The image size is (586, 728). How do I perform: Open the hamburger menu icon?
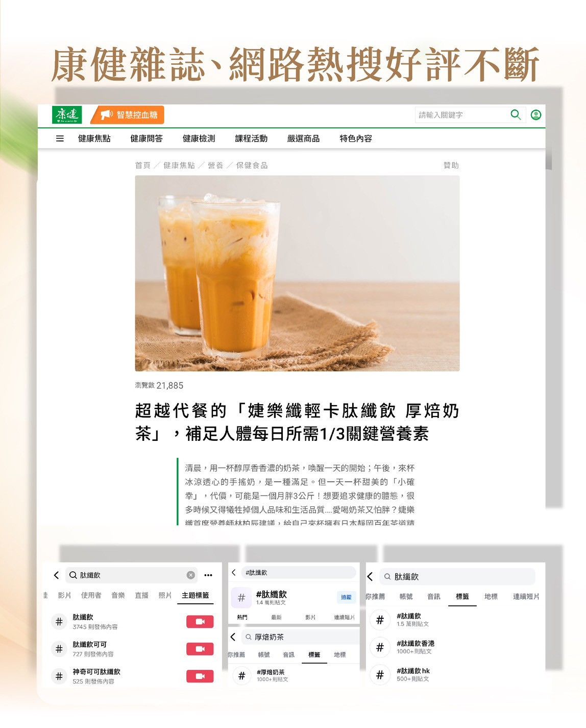click(x=60, y=138)
